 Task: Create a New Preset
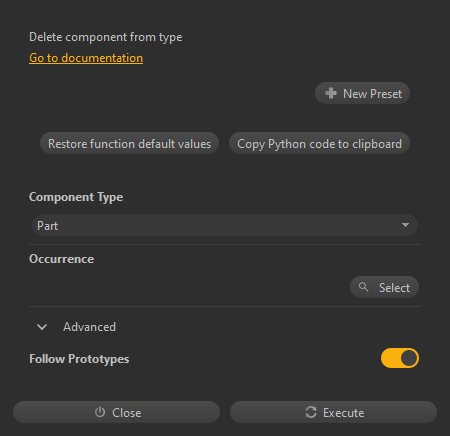(x=362, y=93)
